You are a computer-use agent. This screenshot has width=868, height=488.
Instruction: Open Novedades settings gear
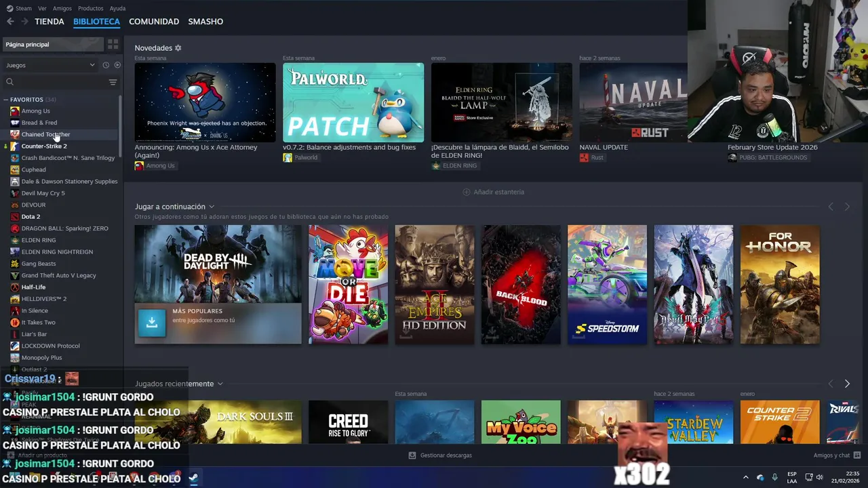click(178, 48)
